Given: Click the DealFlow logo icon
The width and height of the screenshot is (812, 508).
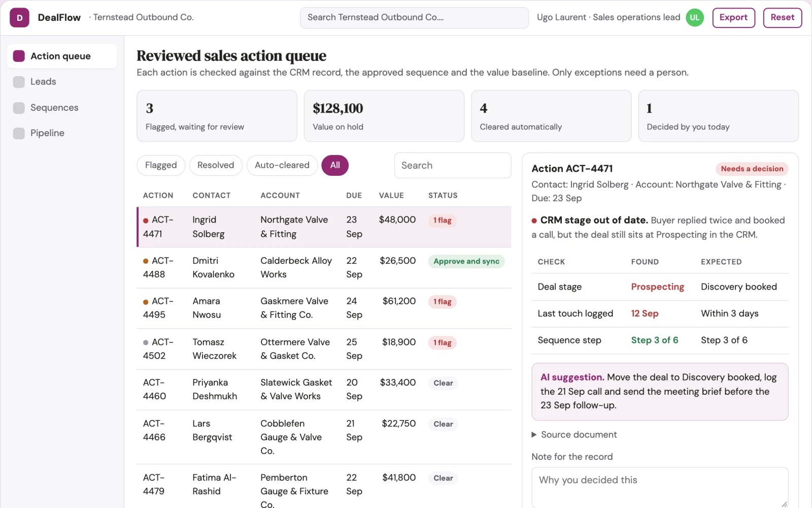Looking at the screenshot, I should [x=19, y=17].
